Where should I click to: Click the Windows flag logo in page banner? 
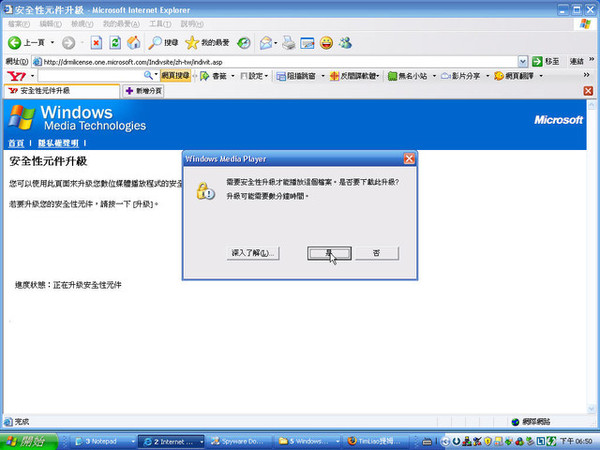(22, 117)
